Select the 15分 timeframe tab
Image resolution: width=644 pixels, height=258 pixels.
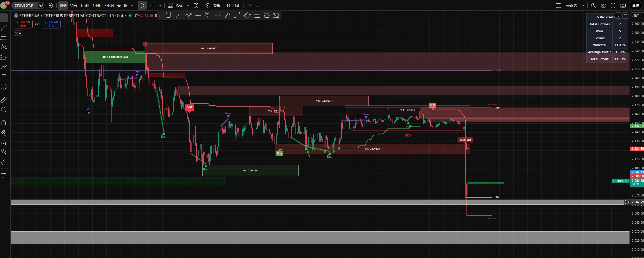point(63,5)
